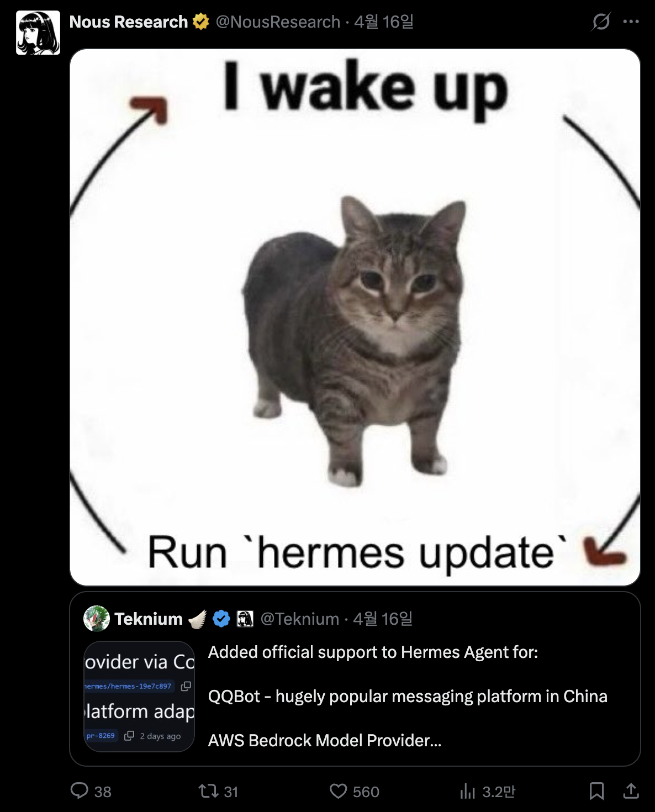
Task: Open the cat meme image
Action: tap(355, 317)
